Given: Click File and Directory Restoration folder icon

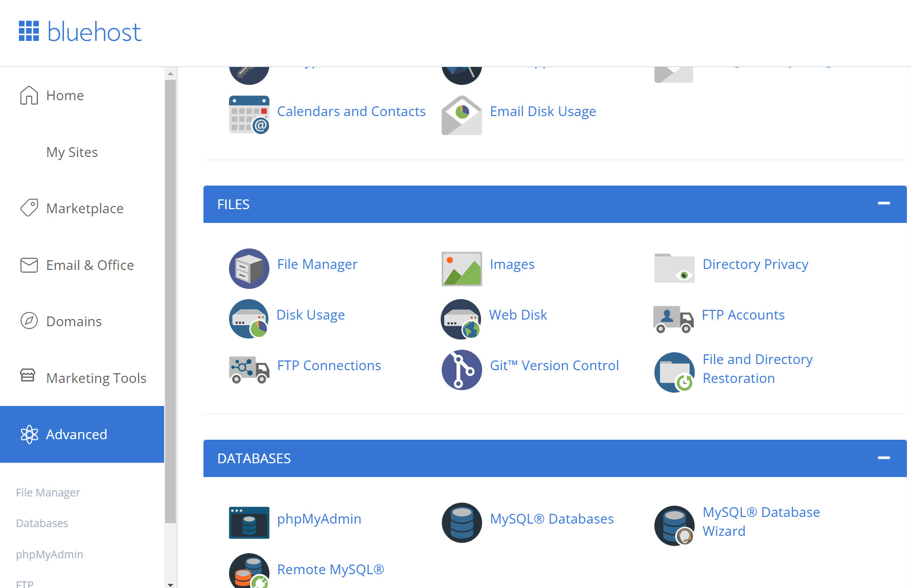Looking at the screenshot, I should (x=674, y=372).
